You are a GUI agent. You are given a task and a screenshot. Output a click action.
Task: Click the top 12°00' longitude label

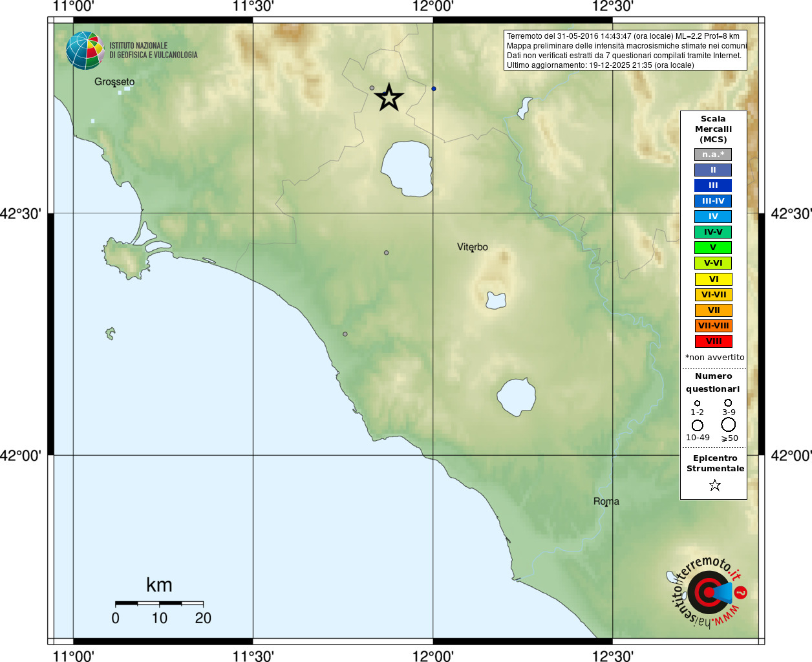[x=433, y=6]
